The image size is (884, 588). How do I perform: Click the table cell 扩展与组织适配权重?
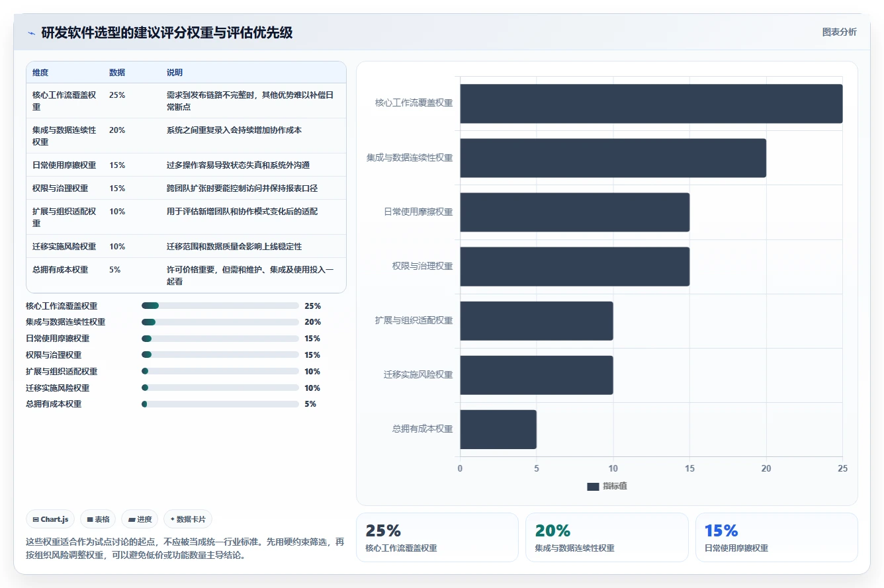click(64, 218)
